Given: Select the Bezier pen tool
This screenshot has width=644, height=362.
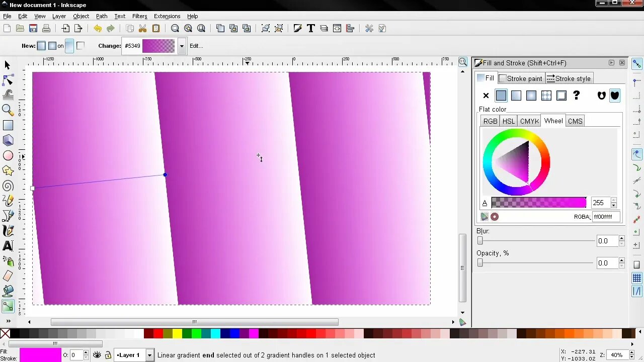Looking at the screenshot, I should (8, 216).
